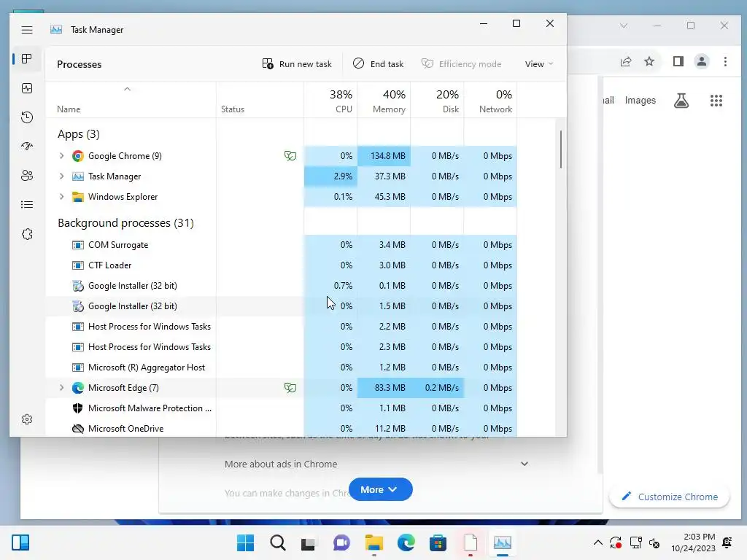747x560 pixels.
Task: Select the CTF Loader process
Action: coord(281,265)
